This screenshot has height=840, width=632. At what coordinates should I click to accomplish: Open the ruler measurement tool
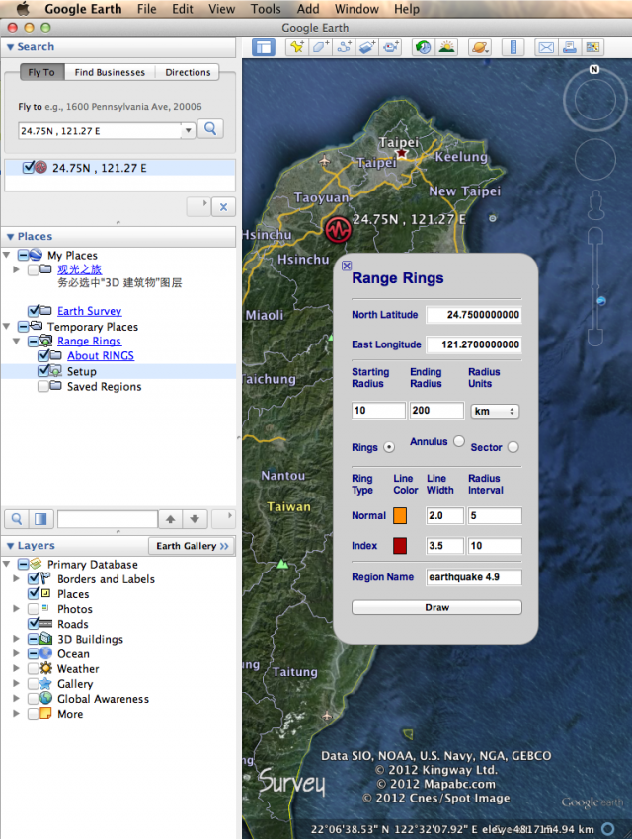pos(513,47)
